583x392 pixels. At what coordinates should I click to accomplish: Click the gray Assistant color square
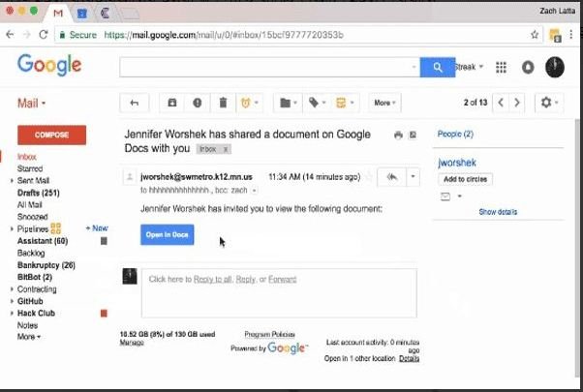[x=104, y=241]
